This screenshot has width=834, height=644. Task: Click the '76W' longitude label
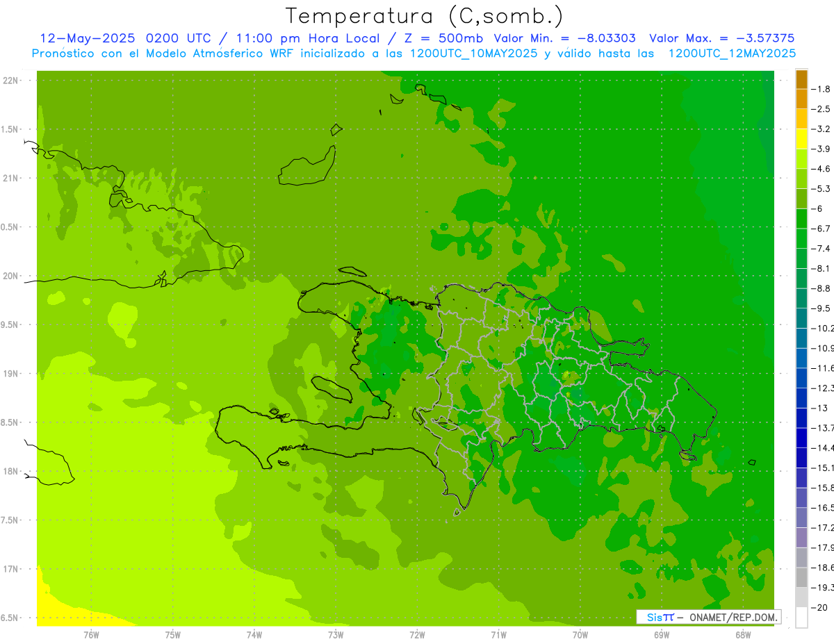(x=91, y=635)
